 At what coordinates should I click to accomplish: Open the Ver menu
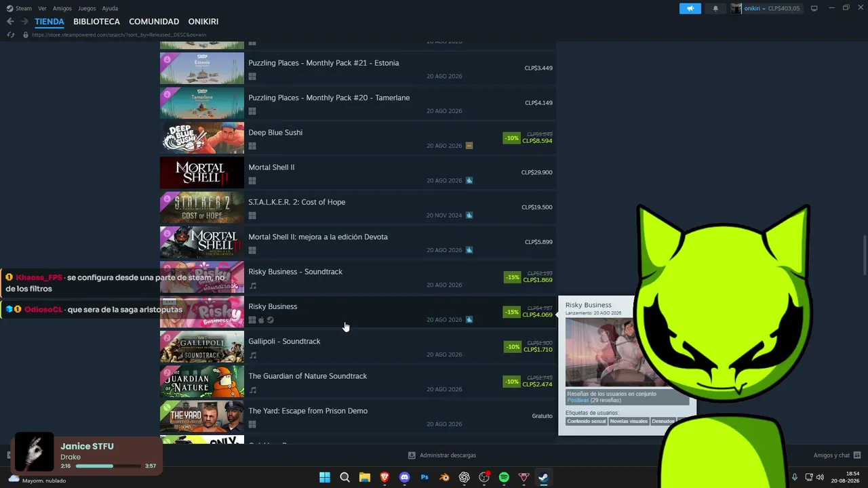click(x=43, y=8)
